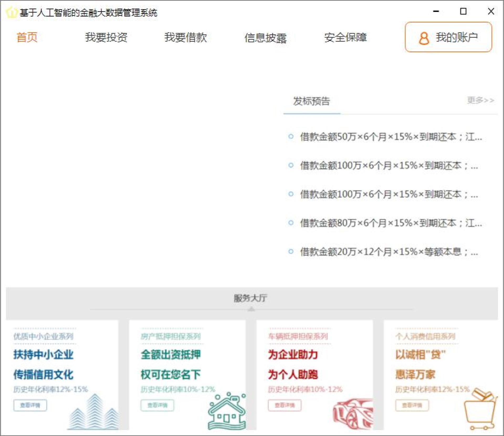Click the bullet circle beside 借款金额50万 item

[291, 136]
